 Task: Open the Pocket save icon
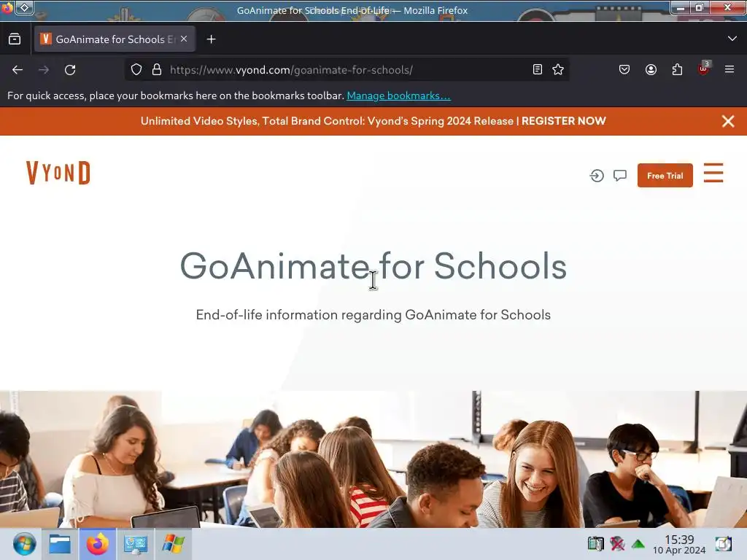(x=624, y=69)
